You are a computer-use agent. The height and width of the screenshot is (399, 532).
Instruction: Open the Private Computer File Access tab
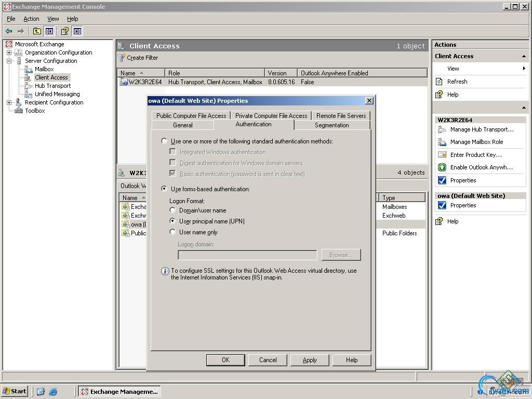click(x=271, y=116)
